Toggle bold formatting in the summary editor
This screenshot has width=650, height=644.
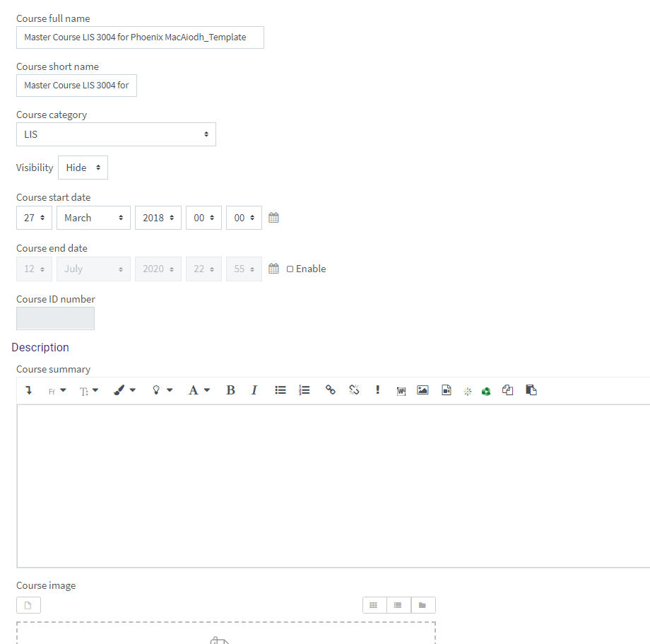coord(230,390)
